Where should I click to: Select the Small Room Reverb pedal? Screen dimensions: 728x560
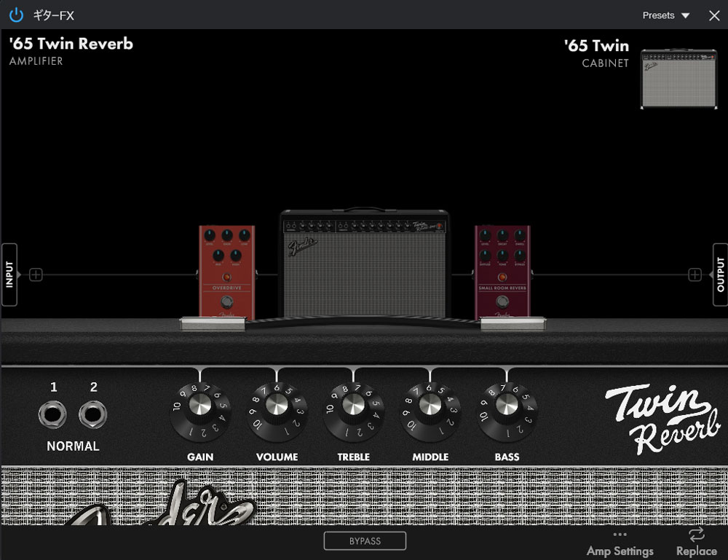pos(502,272)
